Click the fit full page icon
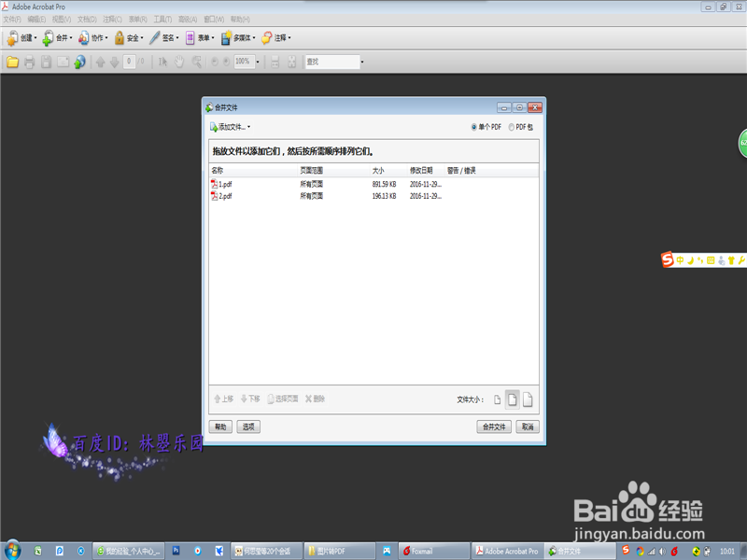The height and width of the screenshot is (560, 747). pyautogui.click(x=291, y=62)
